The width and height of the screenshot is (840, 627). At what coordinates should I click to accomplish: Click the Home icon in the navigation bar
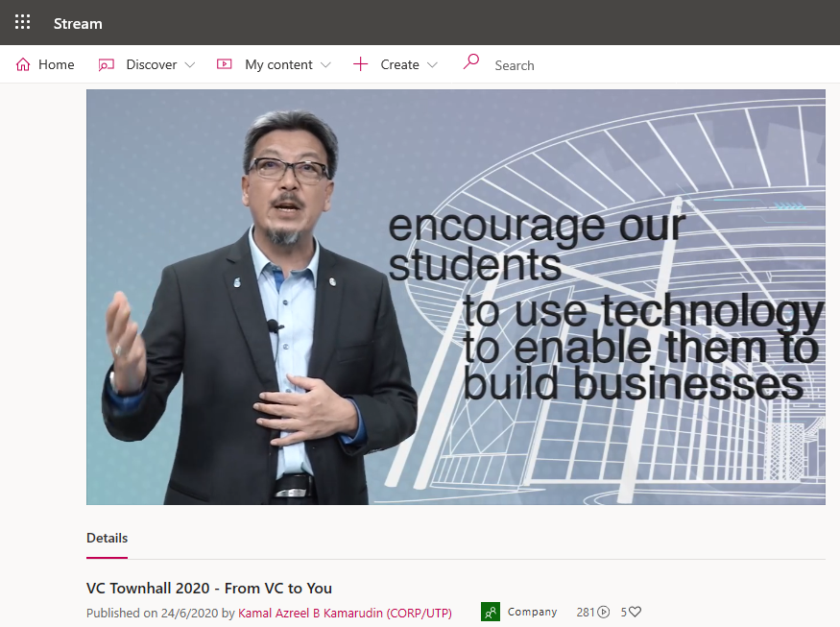click(21, 63)
